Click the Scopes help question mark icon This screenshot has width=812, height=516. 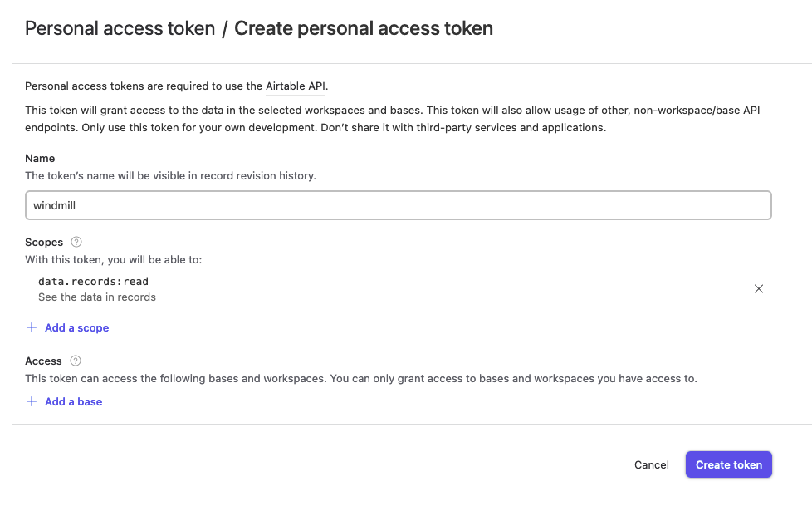tap(76, 242)
